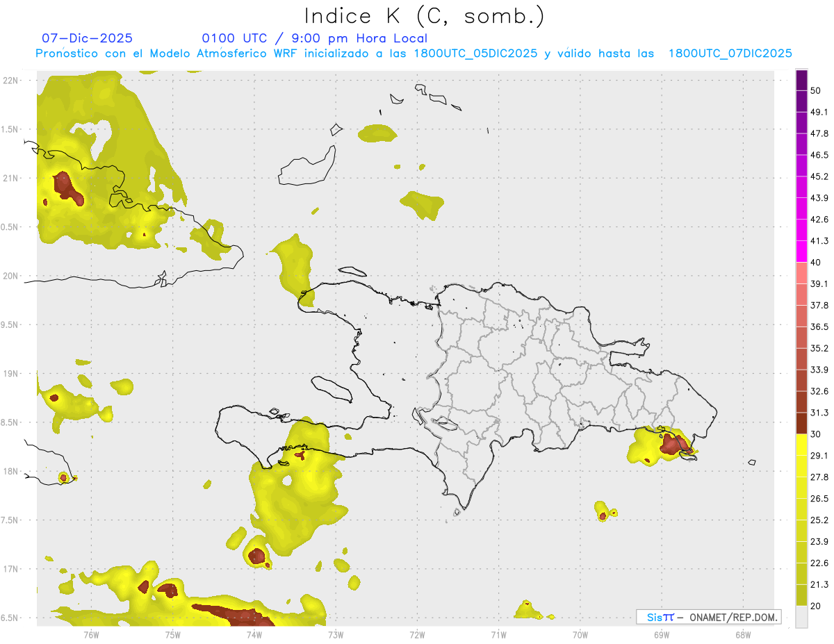834x644 pixels.
Task: Click the colorbar value "37.8"
Action: point(819,306)
